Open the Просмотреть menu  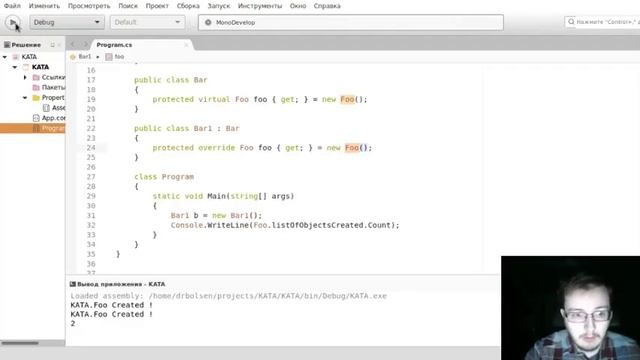(x=89, y=6)
